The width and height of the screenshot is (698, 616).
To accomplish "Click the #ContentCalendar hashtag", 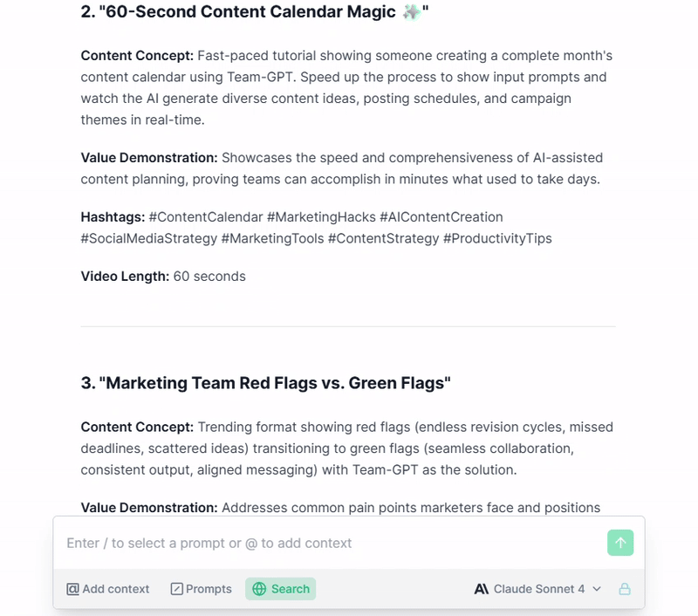I will click(x=206, y=216).
